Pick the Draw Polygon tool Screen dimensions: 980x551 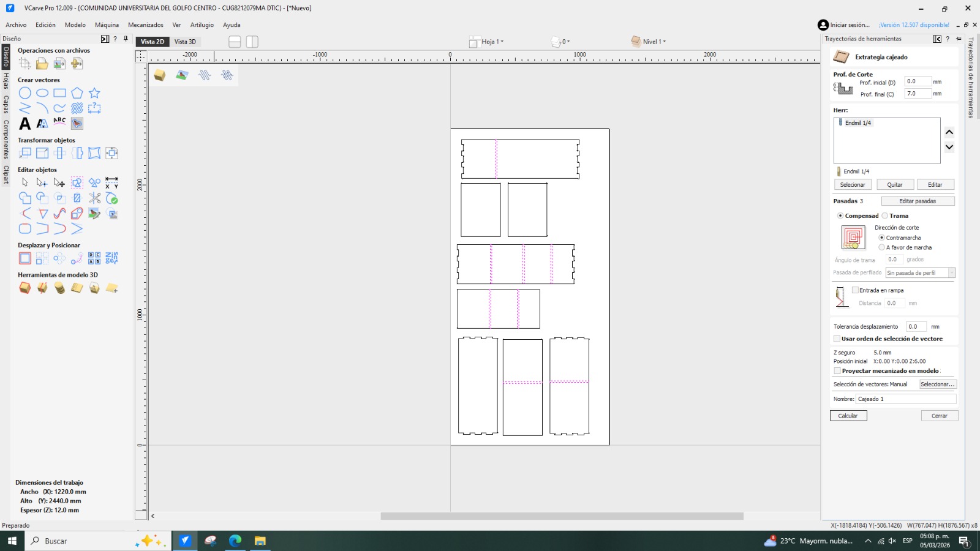(77, 93)
